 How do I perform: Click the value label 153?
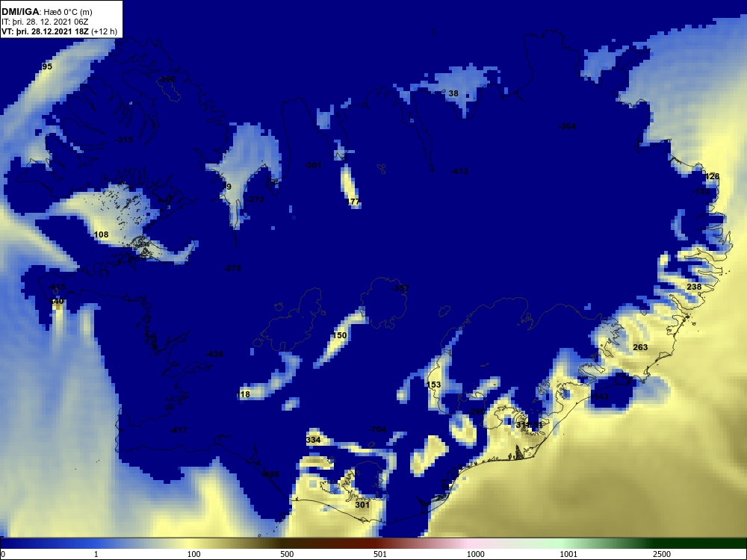pos(433,385)
